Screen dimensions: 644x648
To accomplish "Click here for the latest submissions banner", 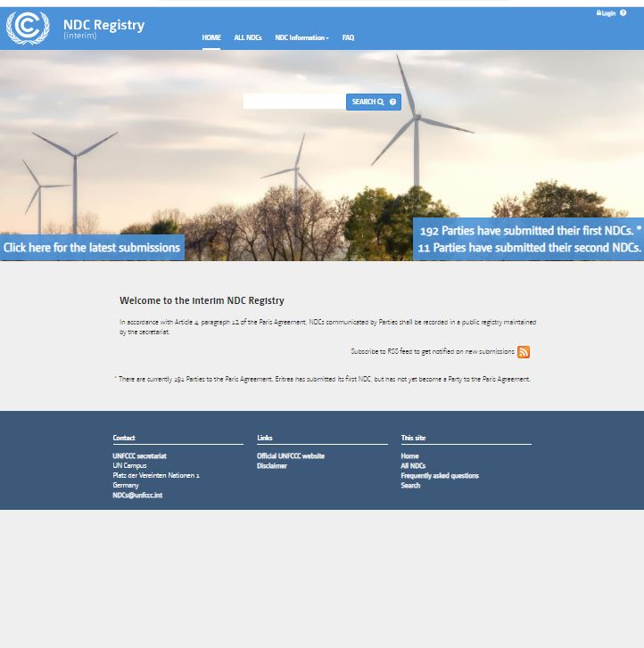I will [92, 248].
